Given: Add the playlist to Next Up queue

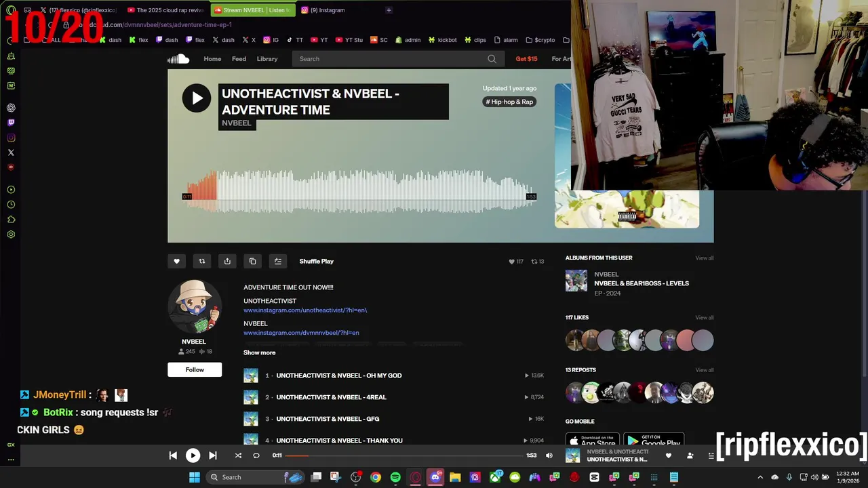Looking at the screenshot, I should pyautogui.click(x=278, y=261).
